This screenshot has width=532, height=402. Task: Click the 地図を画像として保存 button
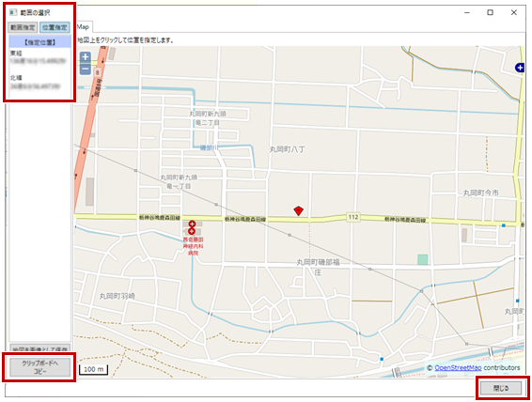40,348
